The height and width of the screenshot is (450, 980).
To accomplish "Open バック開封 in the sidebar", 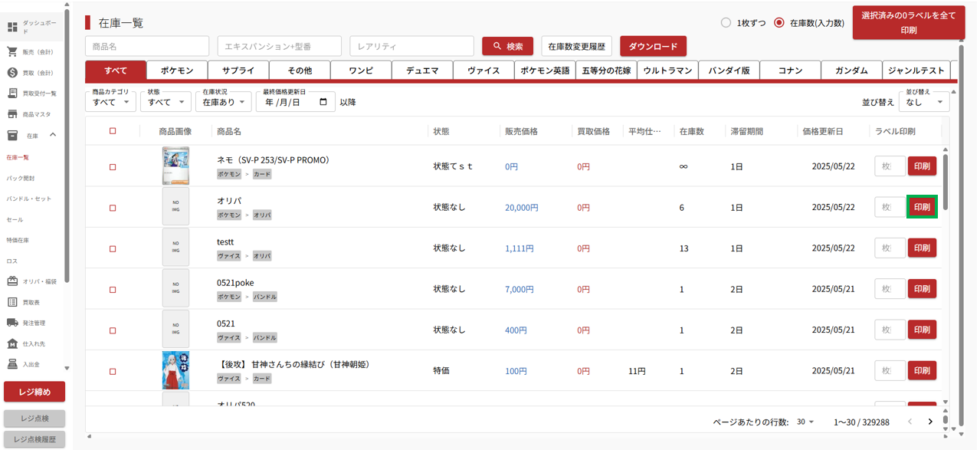I will pos(21,178).
